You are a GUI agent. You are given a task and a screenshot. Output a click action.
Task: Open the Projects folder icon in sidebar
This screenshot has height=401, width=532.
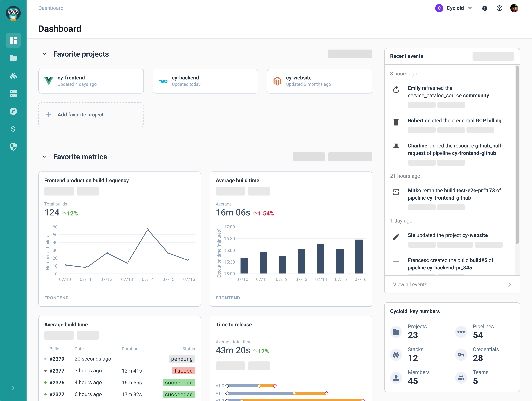13,58
